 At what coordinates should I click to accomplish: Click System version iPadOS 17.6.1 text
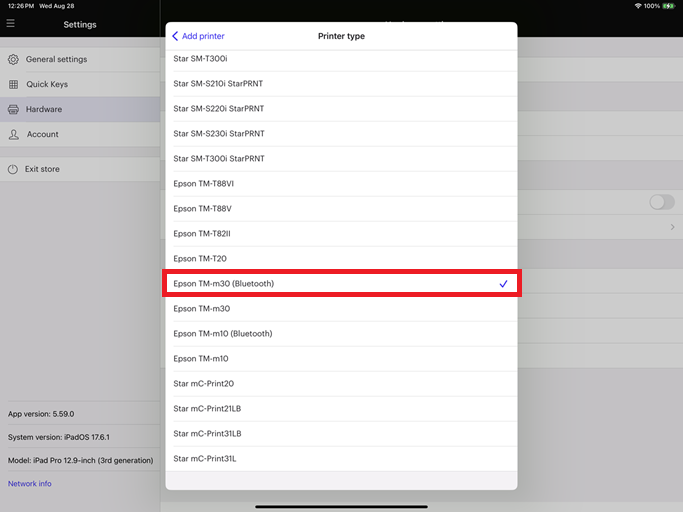pos(59,437)
